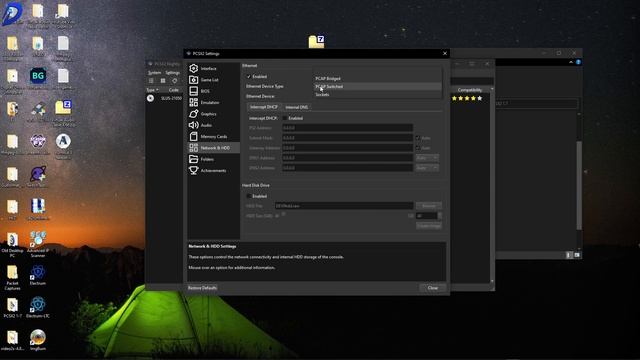This screenshot has height=360, width=640.
Task: Open the Advanced IP Scanner shortcut
Action: click(x=38, y=244)
